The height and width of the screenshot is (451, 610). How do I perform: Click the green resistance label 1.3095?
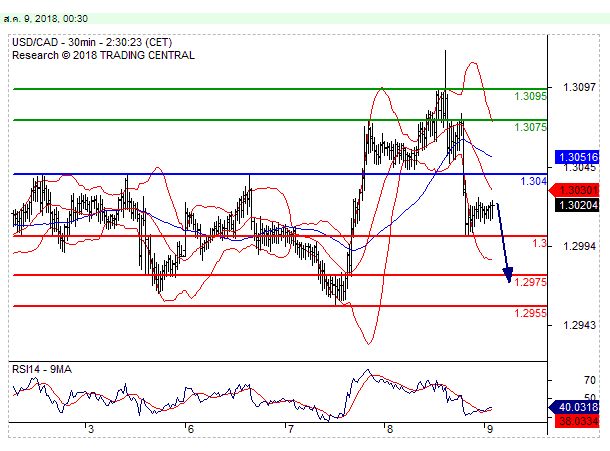click(x=530, y=96)
